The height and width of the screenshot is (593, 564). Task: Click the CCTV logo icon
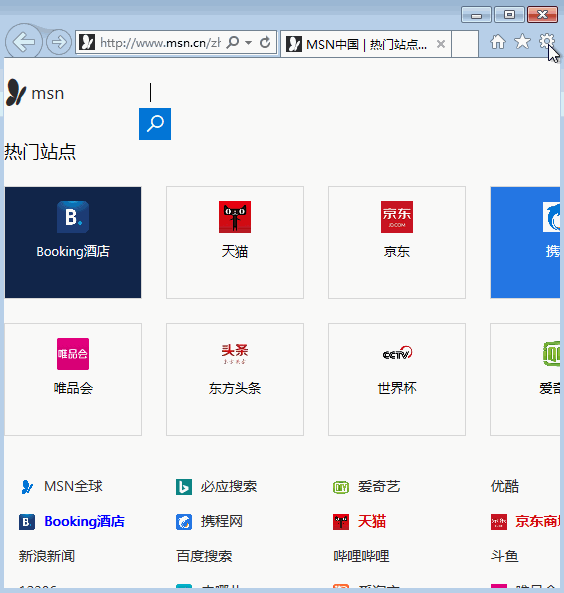[x=397, y=353]
